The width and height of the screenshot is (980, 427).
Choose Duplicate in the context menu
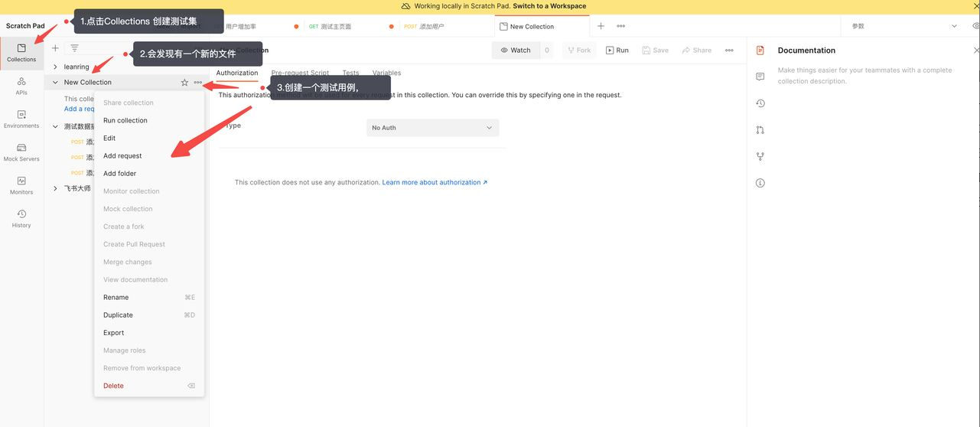pyautogui.click(x=149, y=315)
